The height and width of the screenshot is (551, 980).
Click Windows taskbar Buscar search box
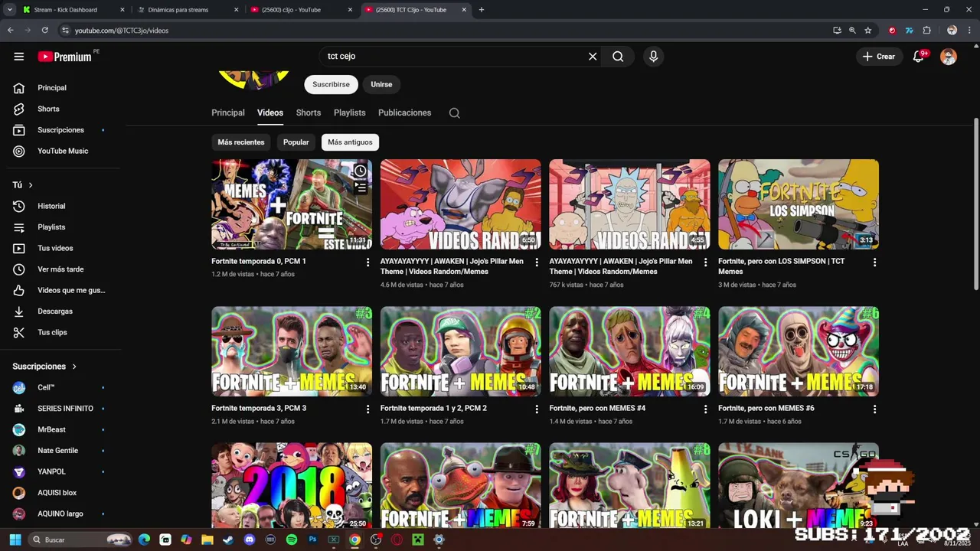click(80, 540)
